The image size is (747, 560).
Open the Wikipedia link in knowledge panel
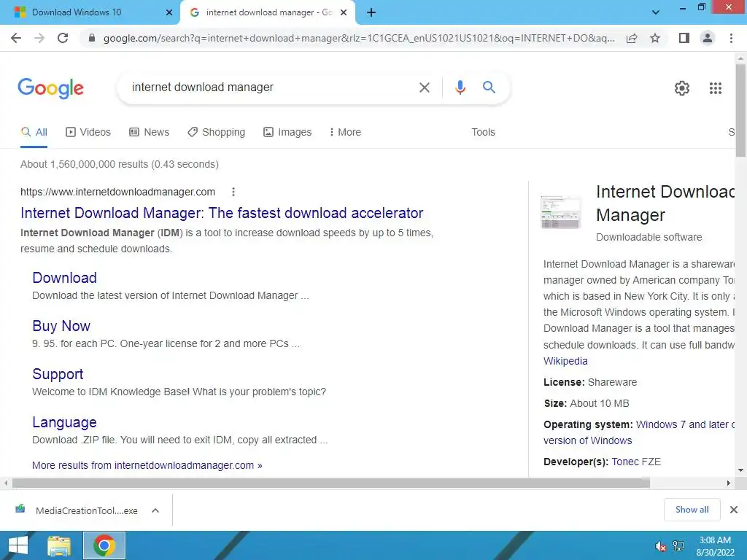tap(565, 361)
